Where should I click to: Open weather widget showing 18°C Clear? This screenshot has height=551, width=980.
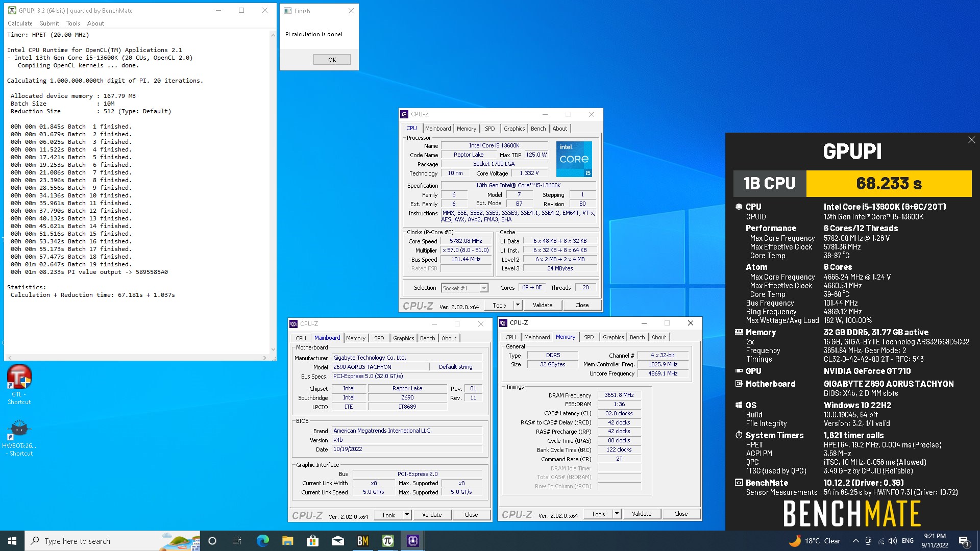815,541
